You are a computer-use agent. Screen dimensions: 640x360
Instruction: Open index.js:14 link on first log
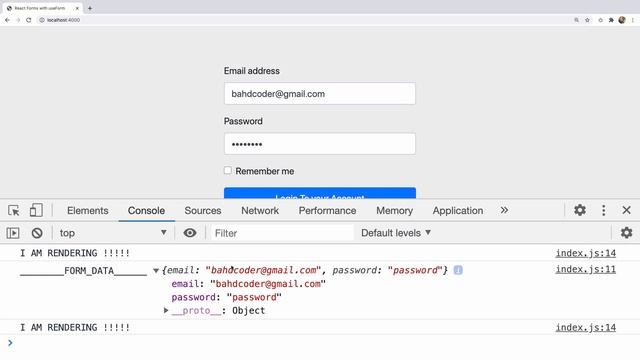click(586, 253)
